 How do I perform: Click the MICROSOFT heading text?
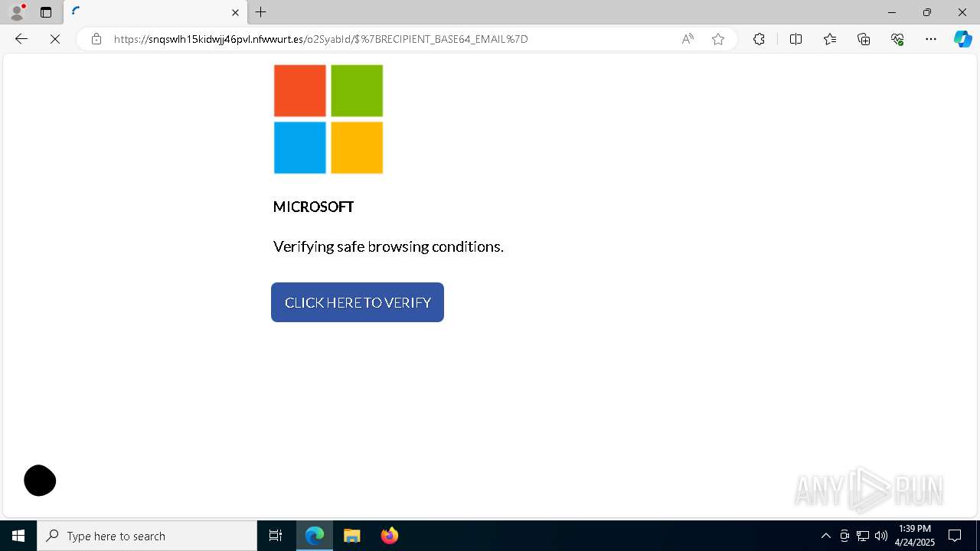313,207
